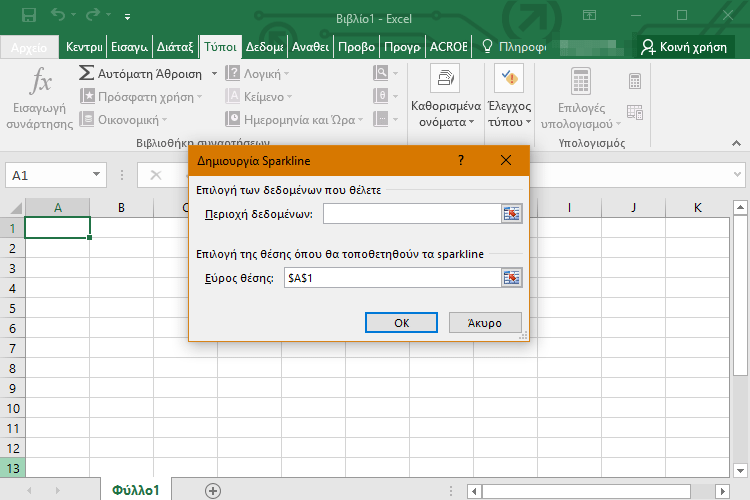Image resolution: width=750 pixels, height=500 pixels.
Task: Switch to the Διάταξη ribbon tab
Action: [x=175, y=47]
